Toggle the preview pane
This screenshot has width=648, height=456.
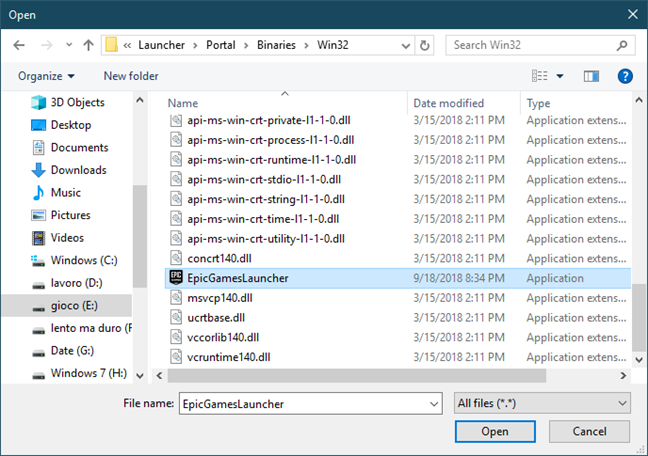[591, 76]
